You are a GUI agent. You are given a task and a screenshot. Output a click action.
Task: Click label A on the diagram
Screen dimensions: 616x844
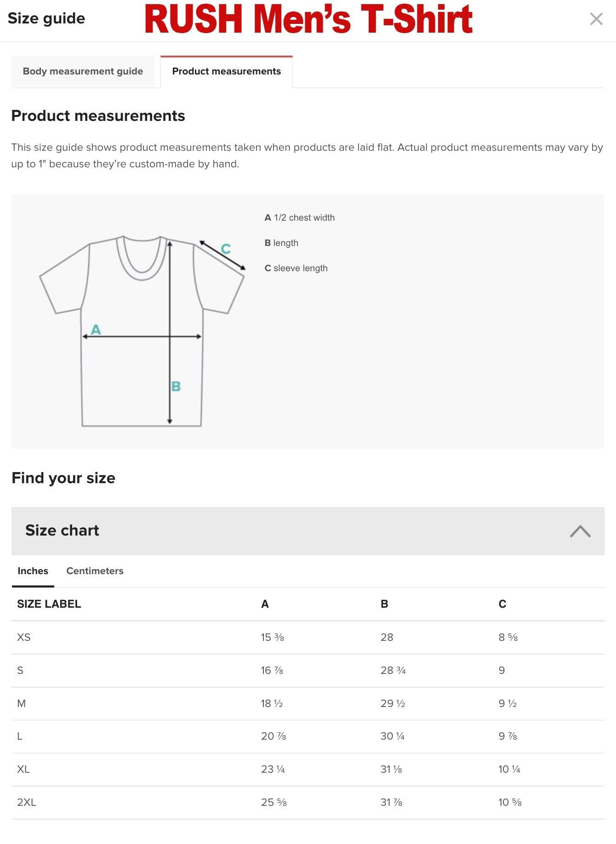pos(96,329)
